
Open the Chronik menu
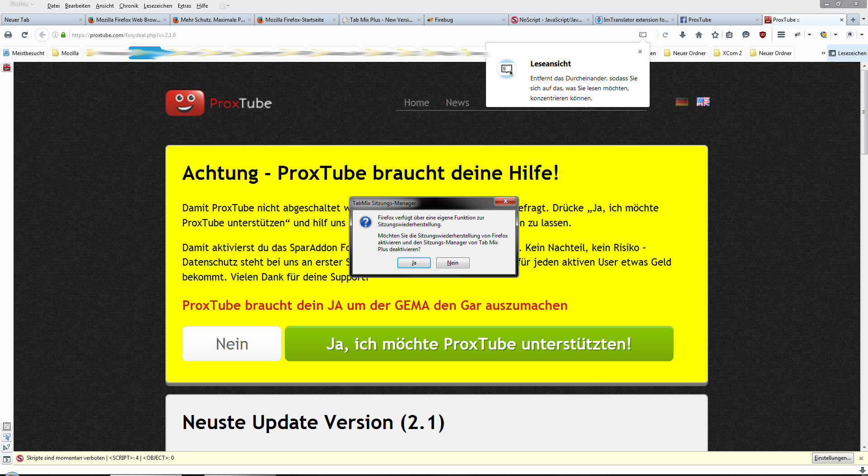click(x=128, y=6)
